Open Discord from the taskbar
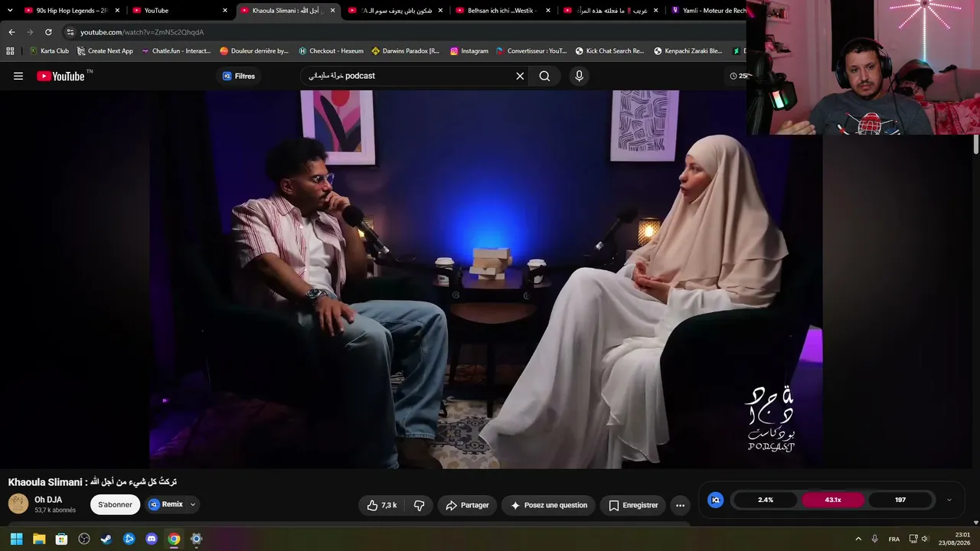The image size is (980, 551). [x=152, y=539]
